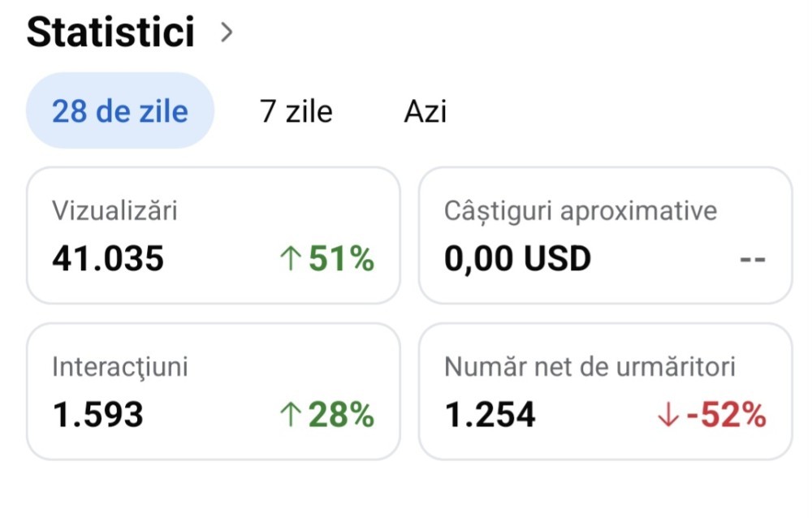The width and height of the screenshot is (812, 518).
Task: Click the 1.254 net followers count
Action: [x=490, y=416]
